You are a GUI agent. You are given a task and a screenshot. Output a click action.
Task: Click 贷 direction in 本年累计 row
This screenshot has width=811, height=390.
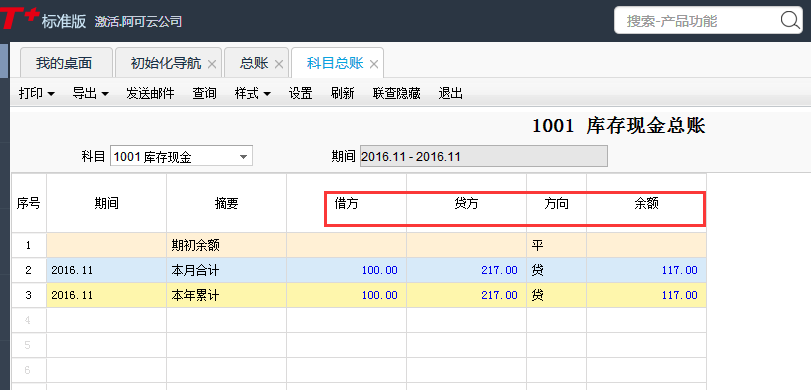(557, 295)
